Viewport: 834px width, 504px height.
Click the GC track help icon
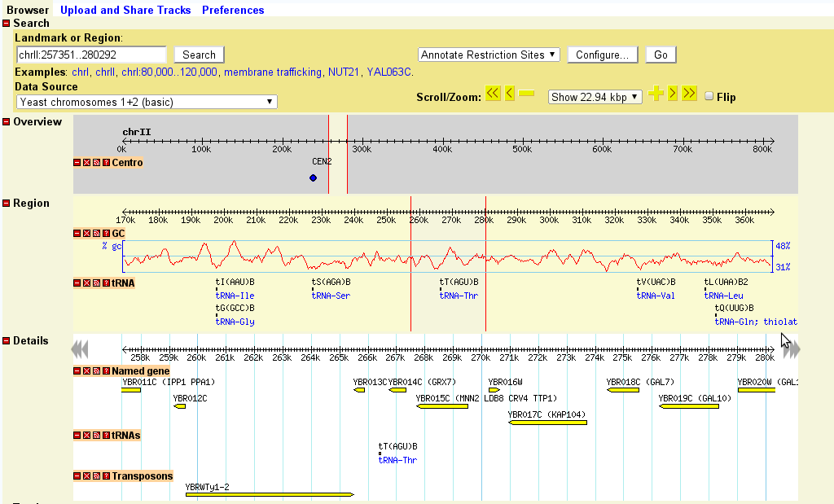pyautogui.click(x=106, y=234)
